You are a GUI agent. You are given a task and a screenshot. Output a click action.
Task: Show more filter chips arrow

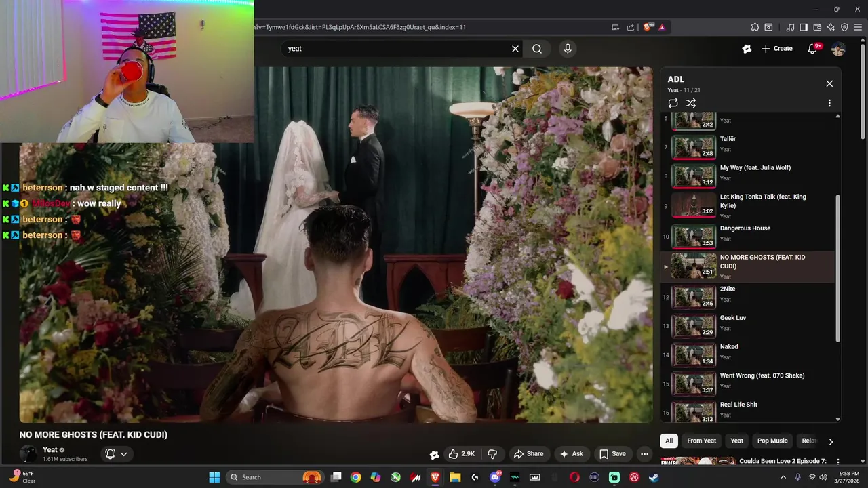pyautogui.click(x=831, y=441)
